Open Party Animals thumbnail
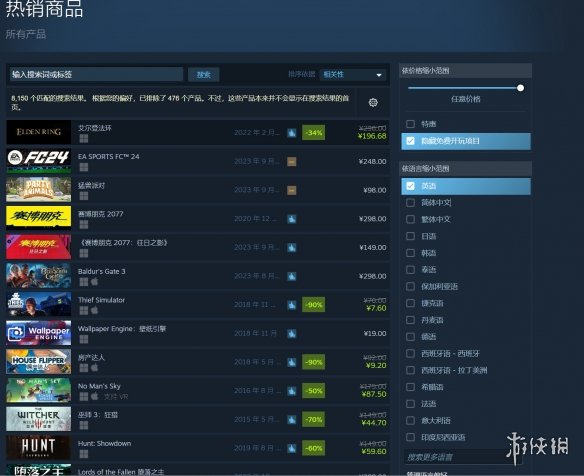This screenshot has width=584, height=476. click(x=38, y=189)
